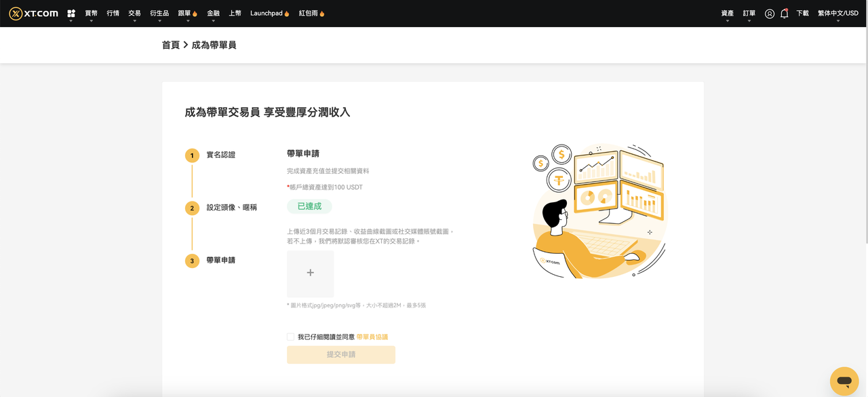Expand the 衍生品 dropdown menu

click(159, 14)
